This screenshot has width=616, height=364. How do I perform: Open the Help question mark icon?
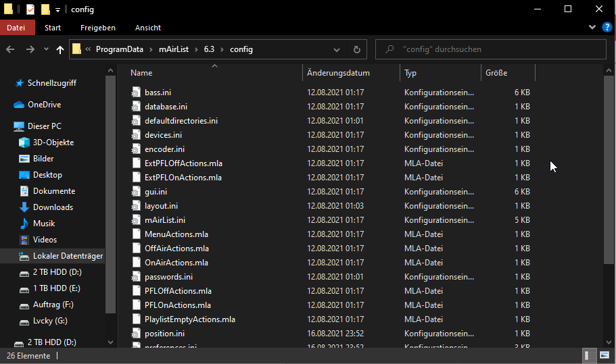tap(607, 27)
